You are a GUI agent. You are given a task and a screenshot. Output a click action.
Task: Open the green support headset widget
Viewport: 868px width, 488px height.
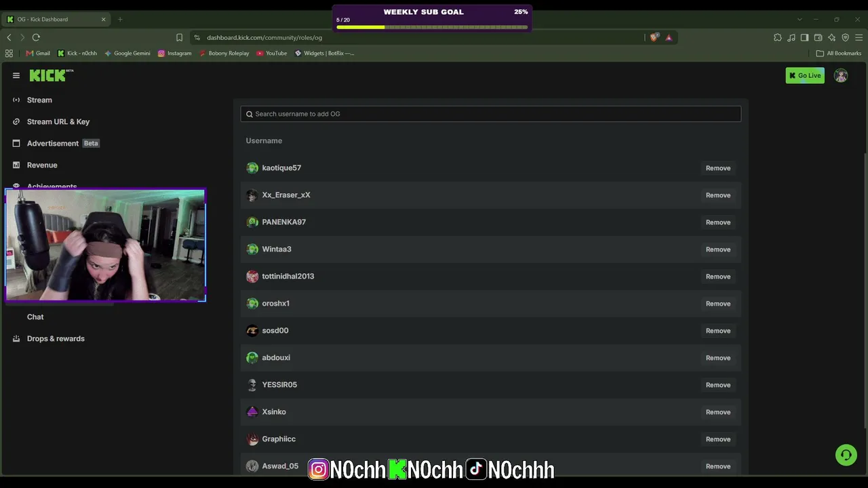tap(846, 455)
